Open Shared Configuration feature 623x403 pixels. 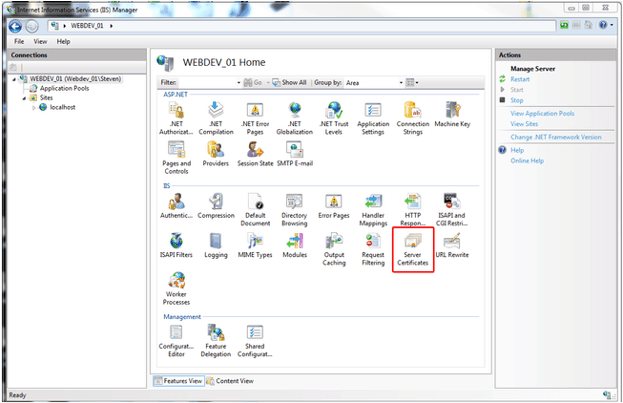(x=255, y=341)
